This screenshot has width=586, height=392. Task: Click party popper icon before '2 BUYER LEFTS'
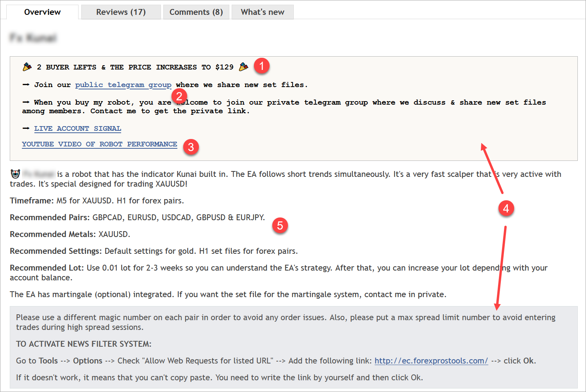pyautogui.click(x=27, y=67)
